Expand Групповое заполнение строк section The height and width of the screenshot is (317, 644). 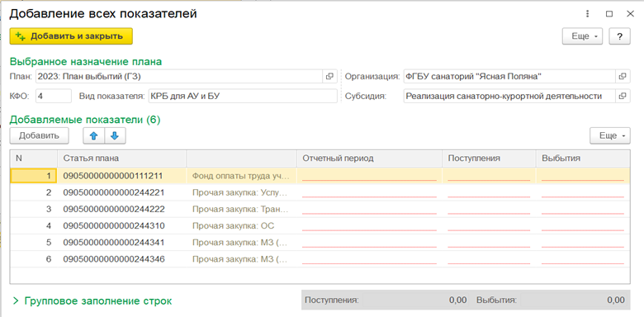tap(92, 301)
